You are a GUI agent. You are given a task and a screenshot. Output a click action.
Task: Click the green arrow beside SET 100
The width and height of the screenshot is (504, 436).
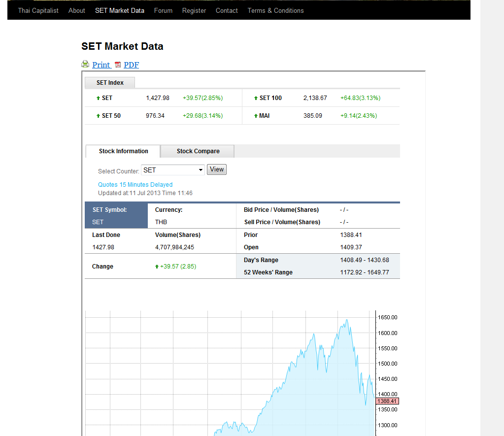click(256, 98)
